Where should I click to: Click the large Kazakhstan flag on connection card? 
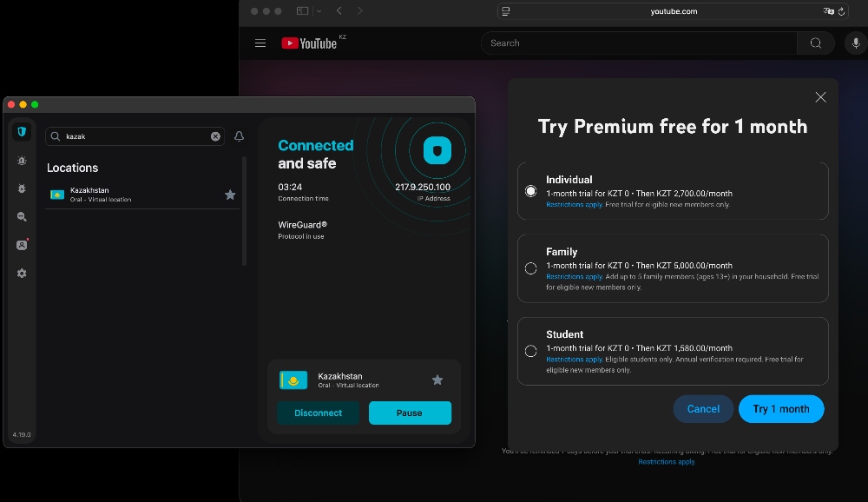tap(293, 380)
